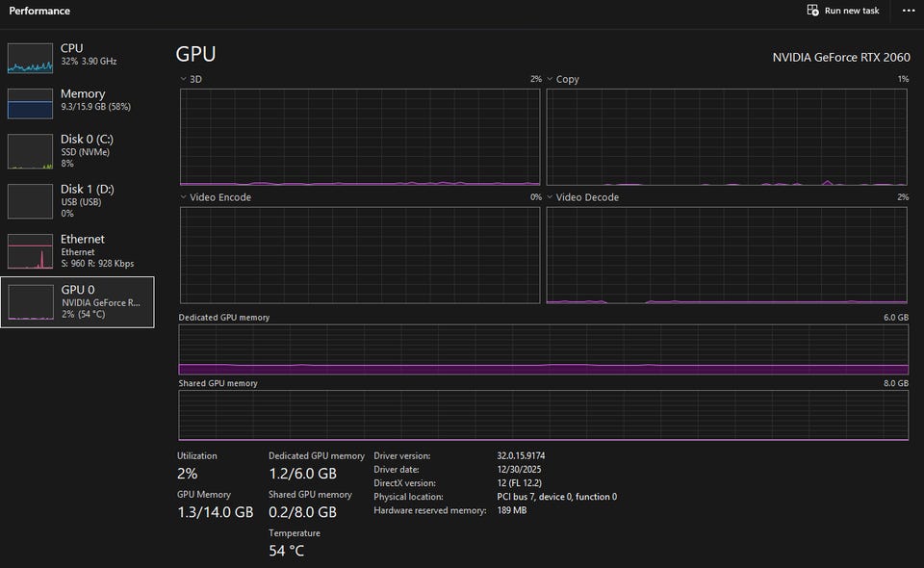Click the GPU 0 graph thumbnail
Image resolution: width=924 pixels, height=568 pixels.
pos(30,301)
